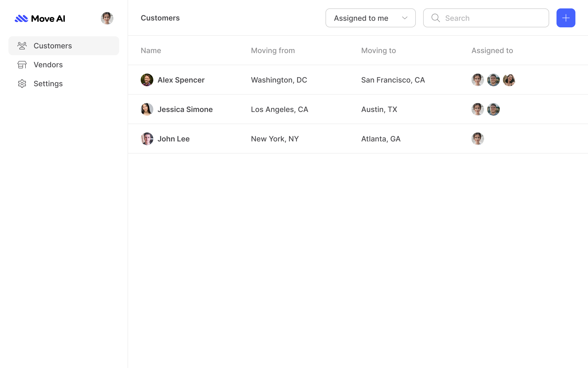Click the Vendors storefront icon
Image resolution: width=588 pixels, height=368 pixels.
tap(22, 65)
